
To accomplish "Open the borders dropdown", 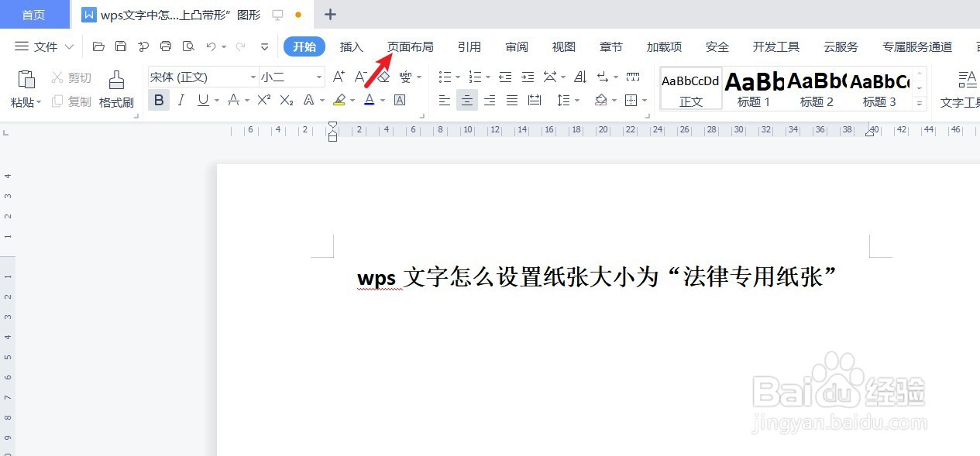I will (x=645, y=101).
